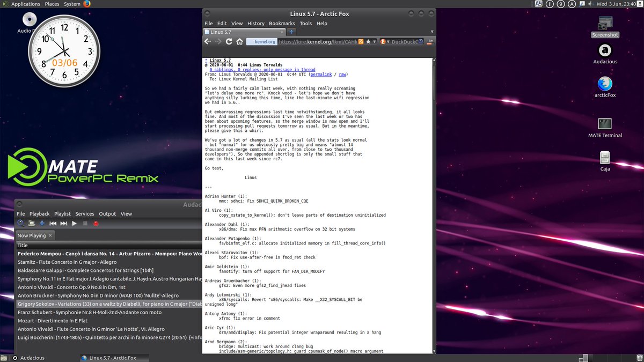The height and width of the screenshot is (362, 644).
Task: Open Arctic Fox Help menu
Action: click(321, 24)
